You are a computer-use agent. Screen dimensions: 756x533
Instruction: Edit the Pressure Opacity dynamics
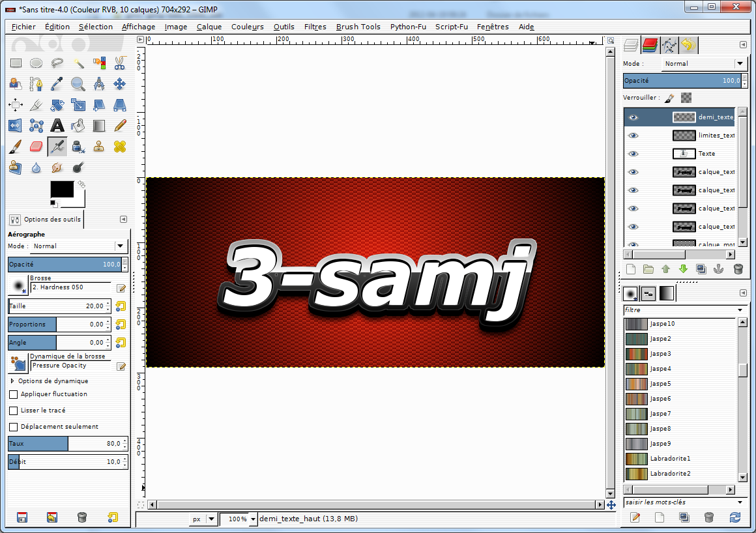coord(121,367)
